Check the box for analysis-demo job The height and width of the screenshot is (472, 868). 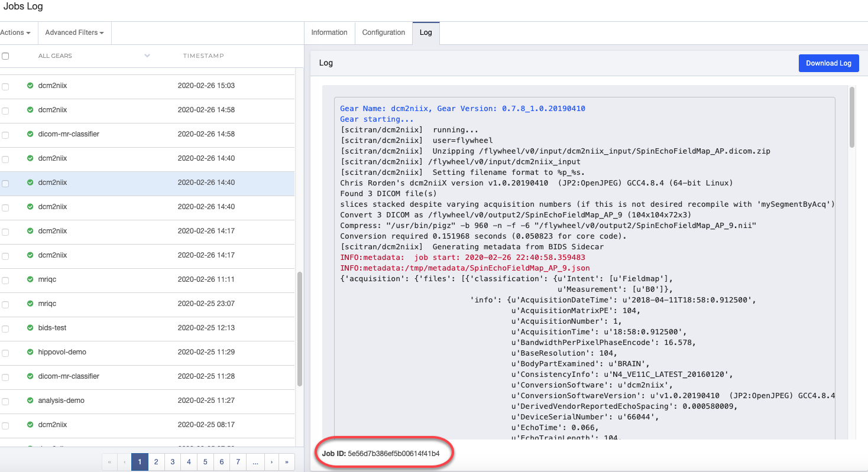click(5, 401)
